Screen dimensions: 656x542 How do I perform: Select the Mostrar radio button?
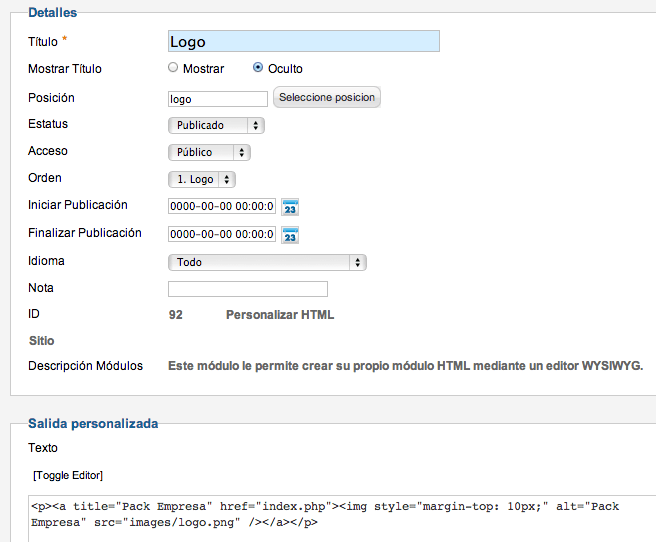click(x=173, y=67)
